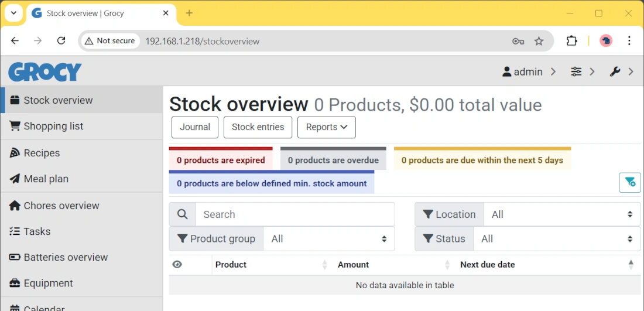Click the Status filter funnel label
This screenshot has height=311, width=644.
tap(444, 239)
